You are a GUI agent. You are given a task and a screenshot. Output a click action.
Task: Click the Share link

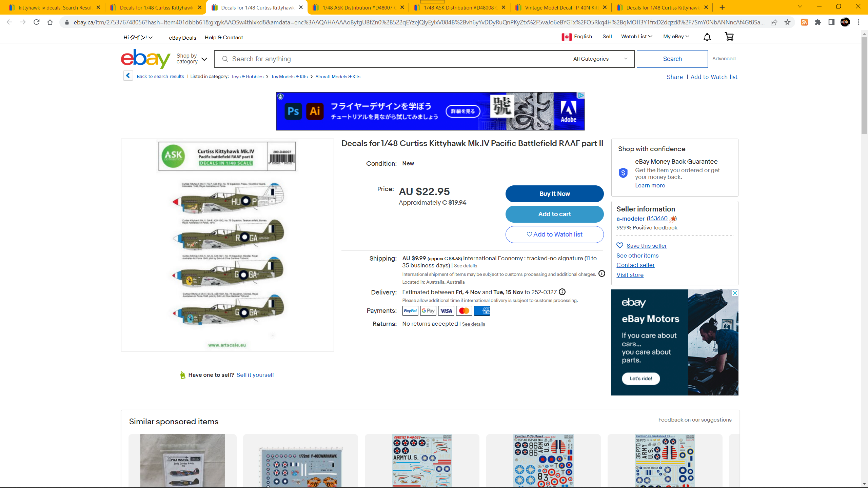pyautogui.click(x=675, y=77)
